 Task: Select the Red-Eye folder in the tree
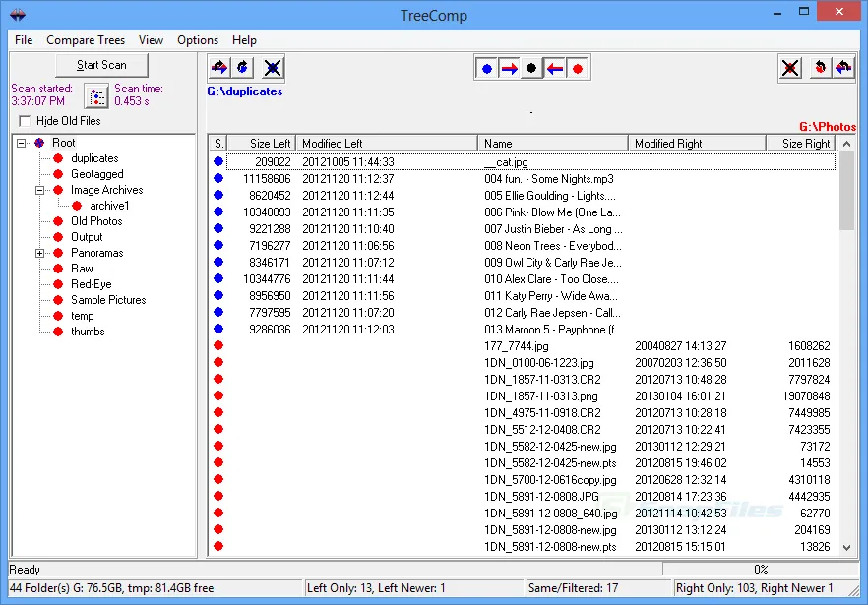[x=92, y=284]
